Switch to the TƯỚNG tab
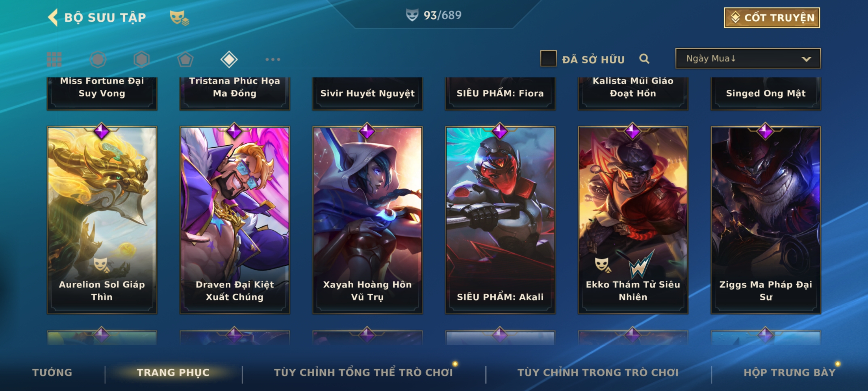 pyautogui.click(x=52, y=373)
